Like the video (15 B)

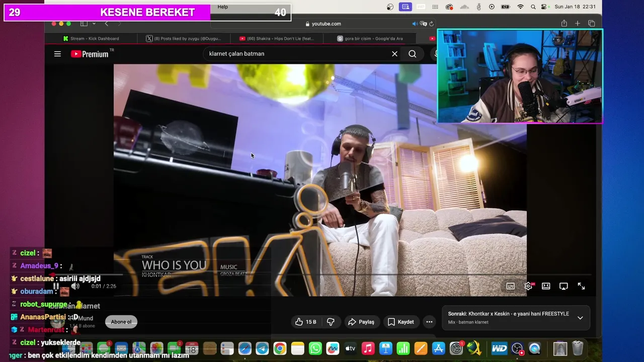[306, 322]
